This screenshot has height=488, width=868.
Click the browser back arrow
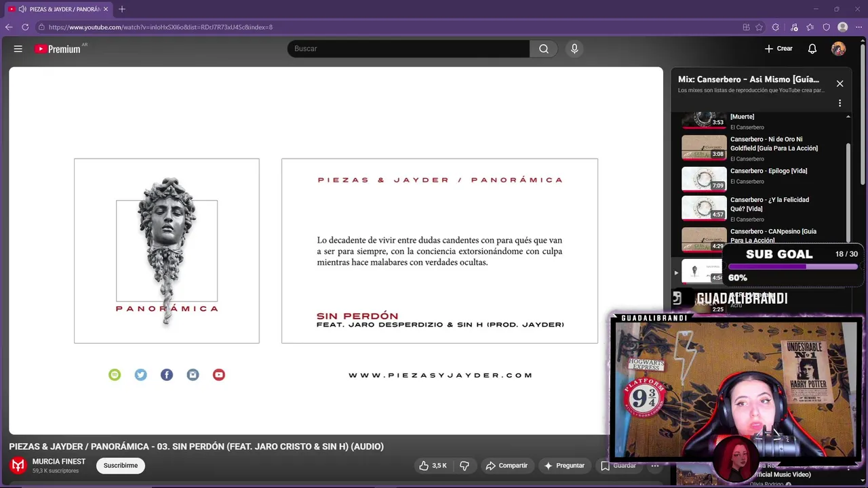tap(9, 27)
